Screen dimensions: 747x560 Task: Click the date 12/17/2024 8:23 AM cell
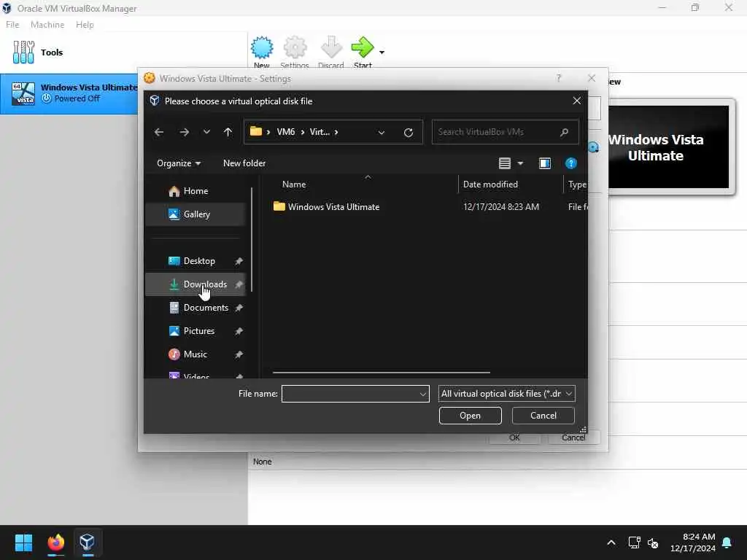(x=500, y=207)
